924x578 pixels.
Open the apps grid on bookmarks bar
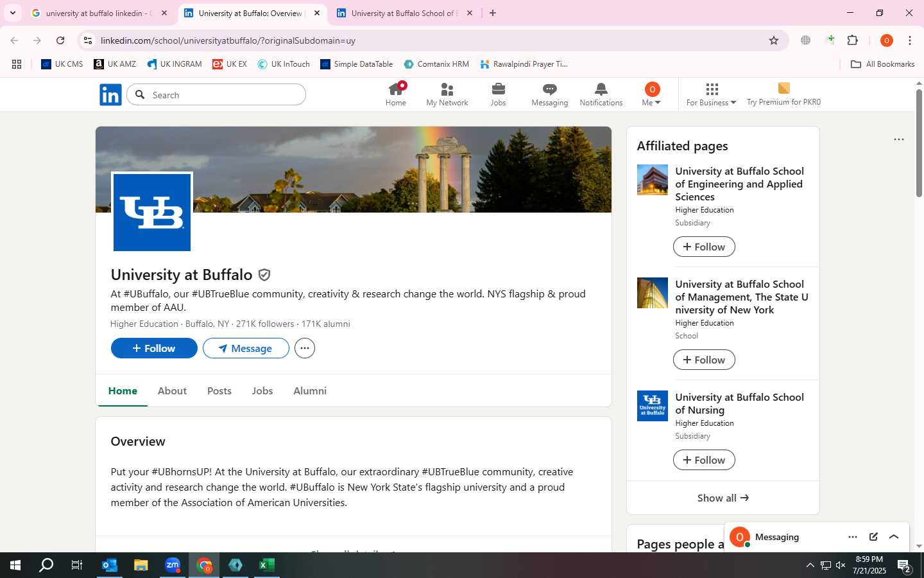[x=17, y=64]
